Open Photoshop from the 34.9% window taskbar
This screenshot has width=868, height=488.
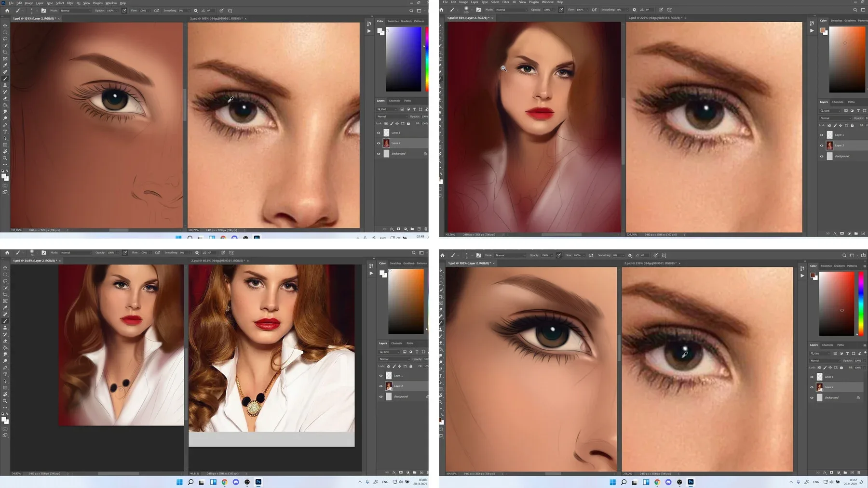[258, 482]
